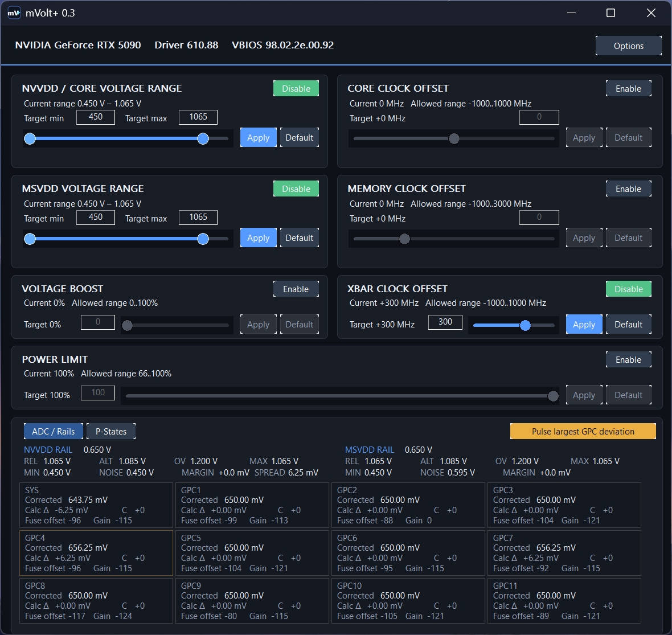Click Apply in the Voltage Boost panel

[259, 324]
